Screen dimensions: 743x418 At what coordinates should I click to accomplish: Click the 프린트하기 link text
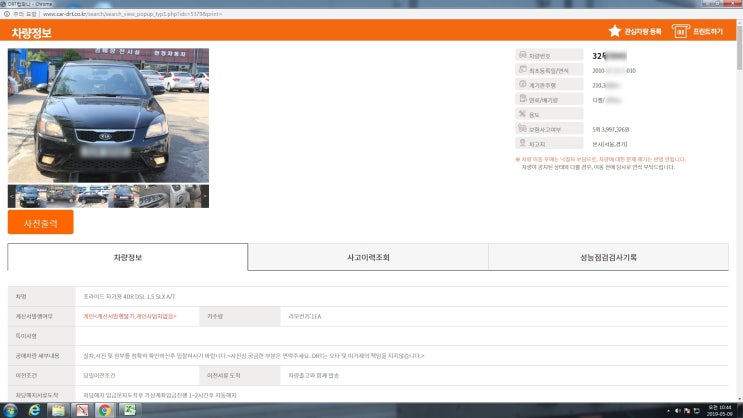(x=708, y=31)
